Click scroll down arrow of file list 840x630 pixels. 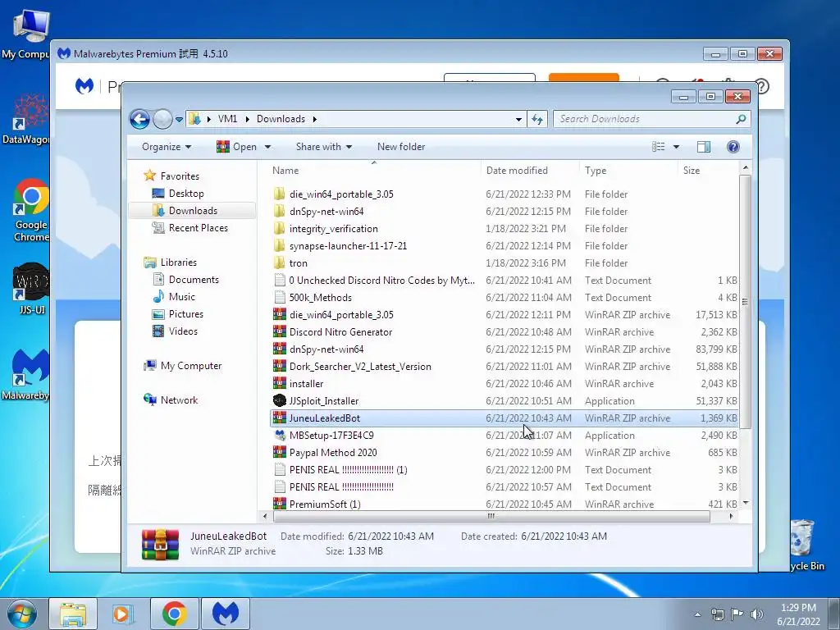(745, 503)
